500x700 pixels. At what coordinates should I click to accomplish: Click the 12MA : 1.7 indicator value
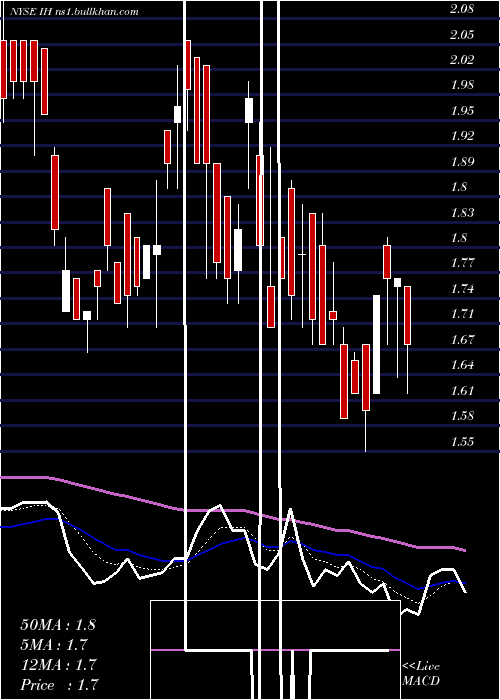click(58, 665)
